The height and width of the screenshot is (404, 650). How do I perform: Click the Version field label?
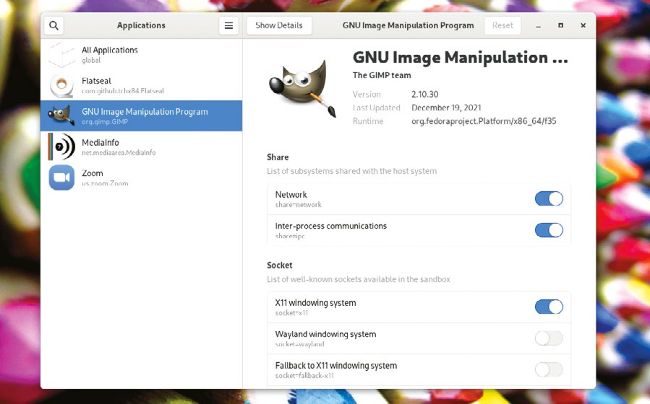coord(366,94)
